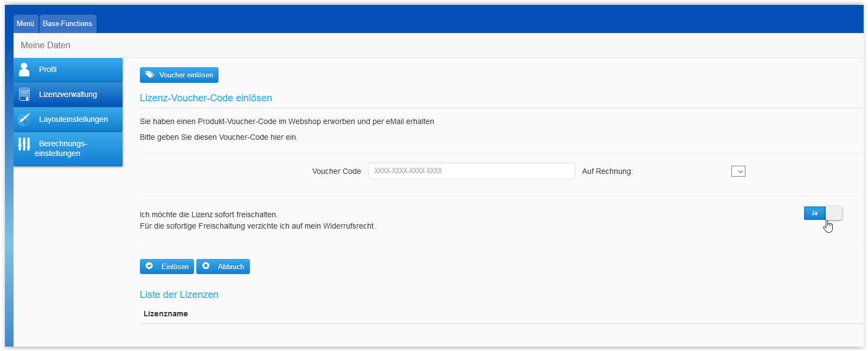868x351 pixels.
Task: Click the Lizenzname column header
Action: click(166, 314)
